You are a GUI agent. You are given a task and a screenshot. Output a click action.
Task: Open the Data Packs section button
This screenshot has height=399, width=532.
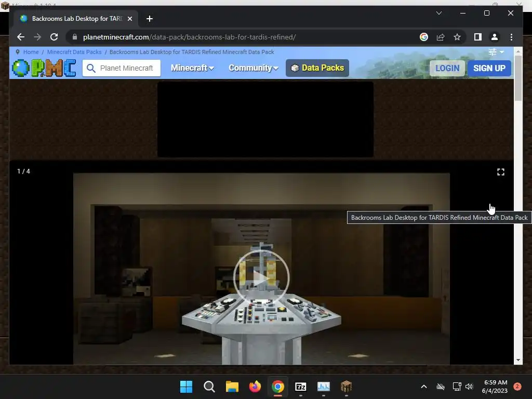tap(317, 68)
